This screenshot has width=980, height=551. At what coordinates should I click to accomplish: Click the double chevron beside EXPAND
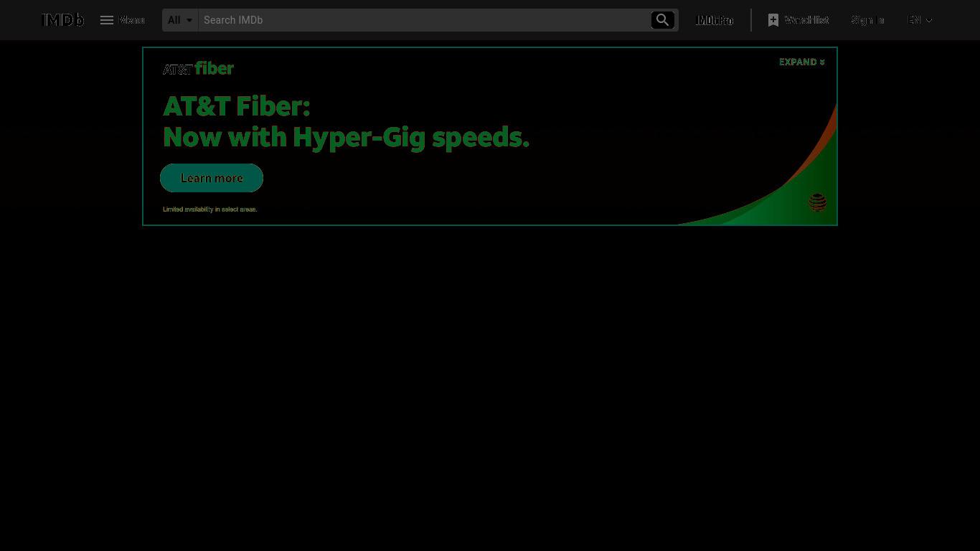(x=822, y=62)
